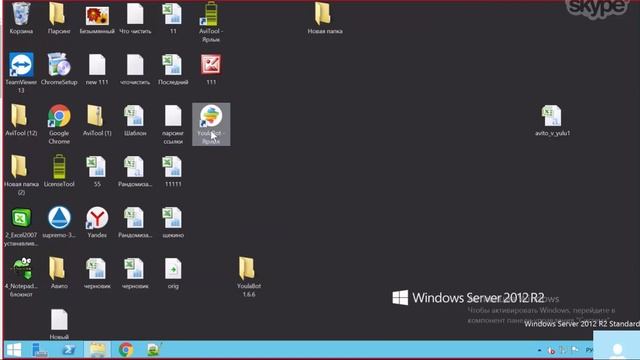Select the 11111 Excel file
Screen dimensions: 640x360
(x=173, y=171)
